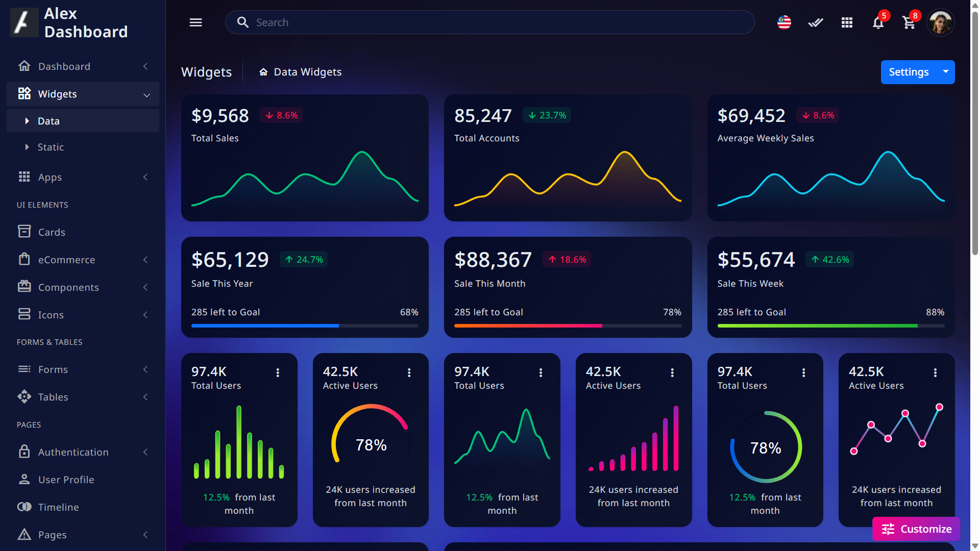
Task: Select the Static submenu item
Action: tap(51, 147)
